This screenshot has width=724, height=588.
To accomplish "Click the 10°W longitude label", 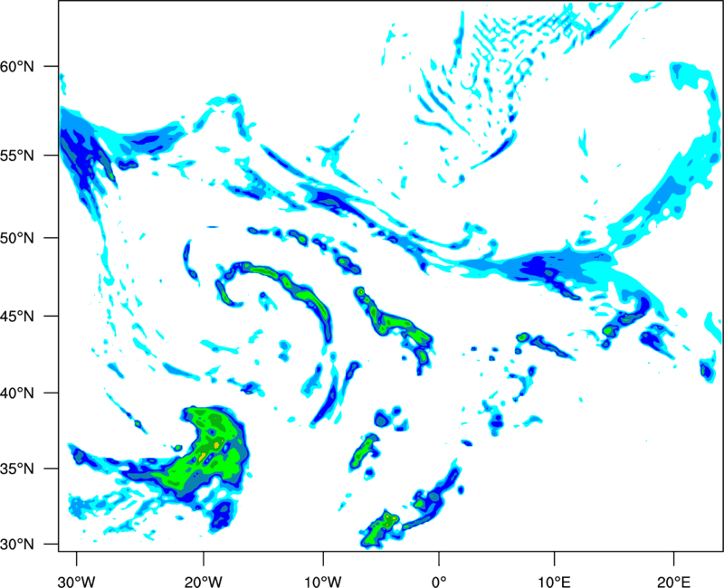I will pos(322,582).
